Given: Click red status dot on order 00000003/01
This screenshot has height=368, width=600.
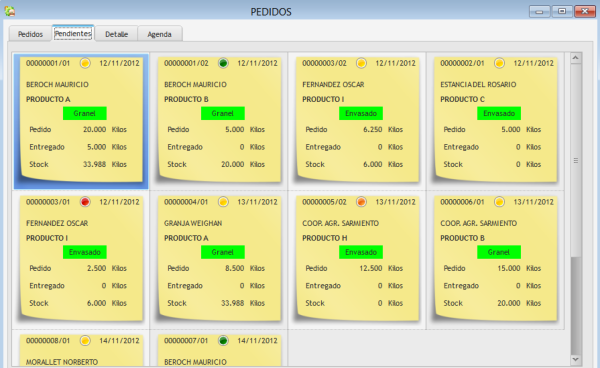Looking at the screenshot, I should pos(85,202).
